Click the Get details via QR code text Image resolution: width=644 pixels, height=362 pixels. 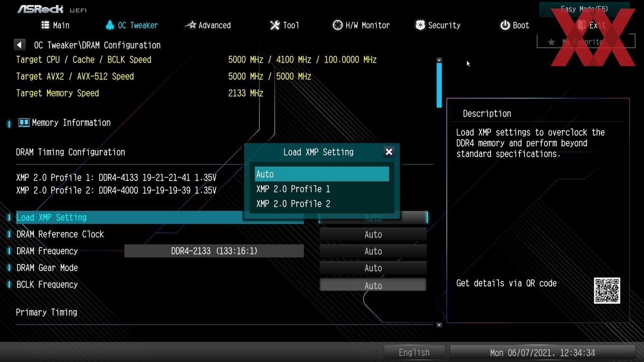tap(506, 283)
